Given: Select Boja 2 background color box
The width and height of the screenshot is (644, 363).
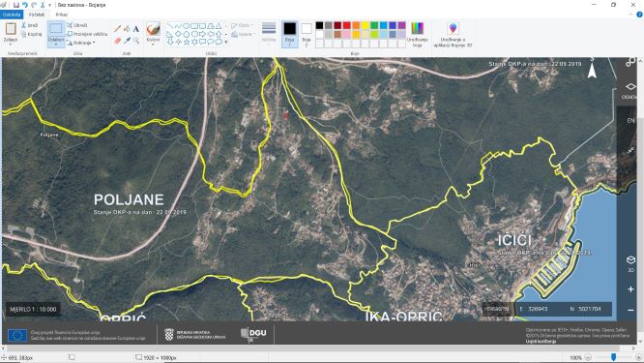Looking at the screenshot, I should [307, 34].
